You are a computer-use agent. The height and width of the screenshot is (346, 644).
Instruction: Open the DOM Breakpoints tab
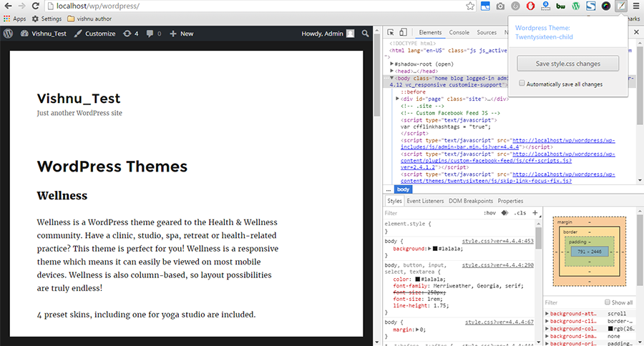[x=471, y=201]
